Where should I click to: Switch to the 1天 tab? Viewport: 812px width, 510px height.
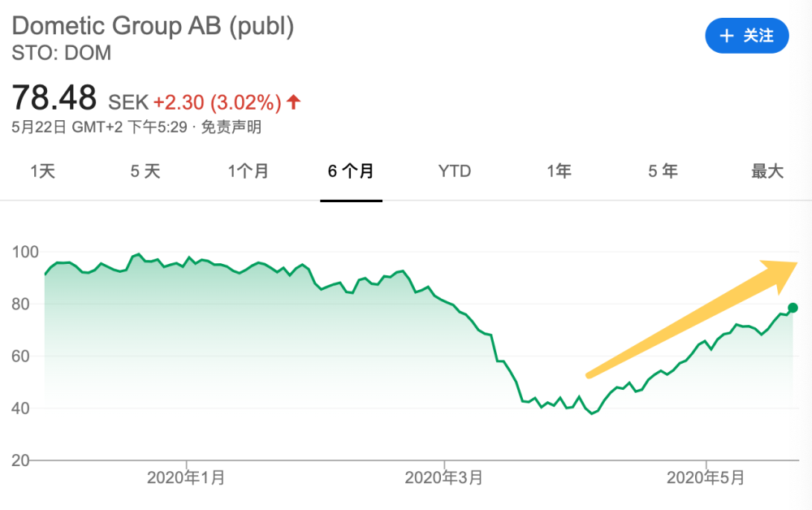pos(42,171)
